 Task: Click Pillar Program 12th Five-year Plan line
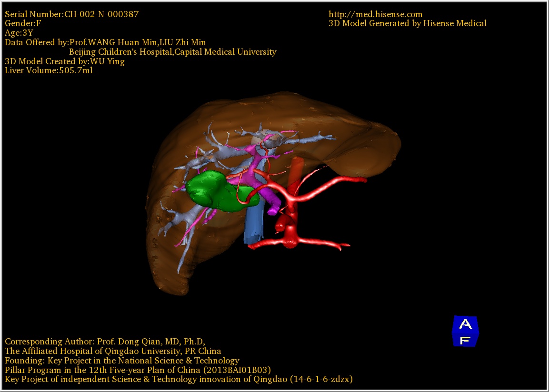click(x=138, y=370)
